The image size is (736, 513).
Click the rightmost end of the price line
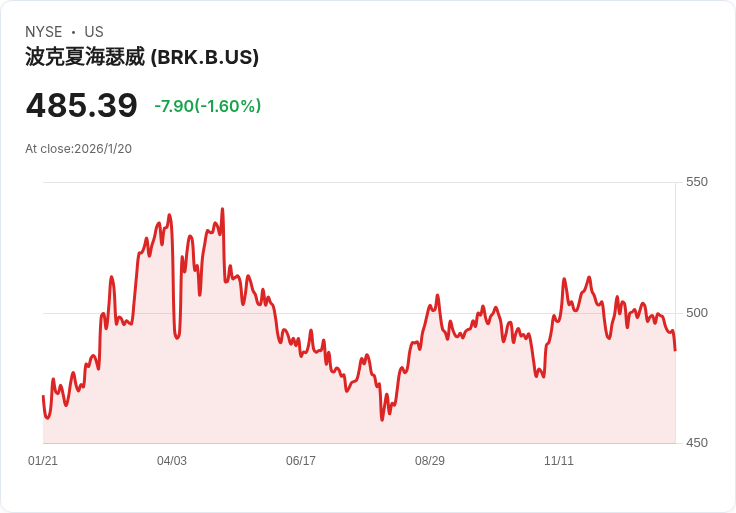pyautogui.click(x=675, y=349)
